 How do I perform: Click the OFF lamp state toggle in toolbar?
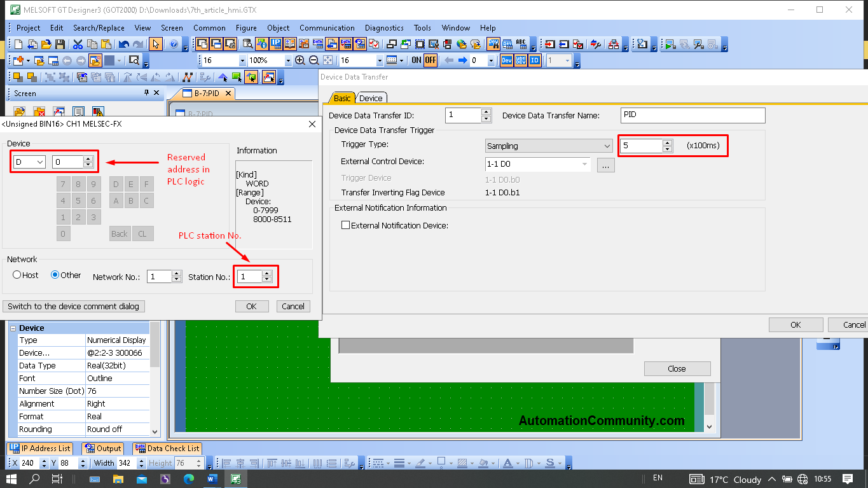[430, 59]
